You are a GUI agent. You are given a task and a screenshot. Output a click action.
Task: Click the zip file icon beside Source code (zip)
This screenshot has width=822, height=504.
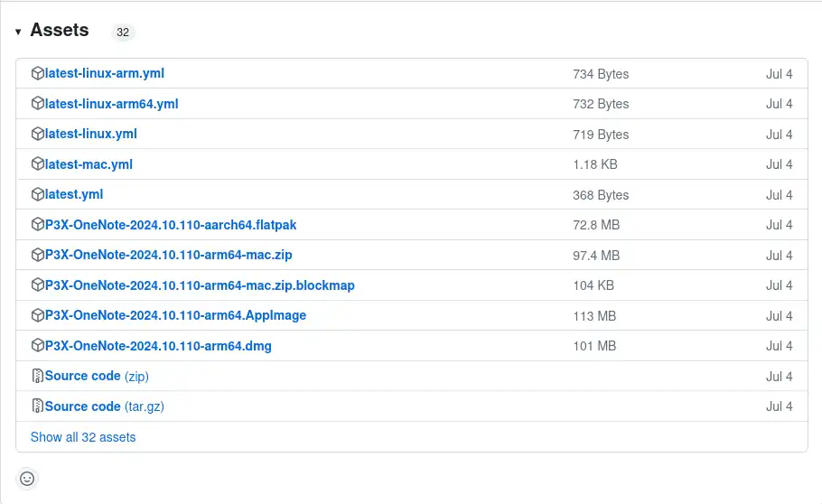(38, 376)
